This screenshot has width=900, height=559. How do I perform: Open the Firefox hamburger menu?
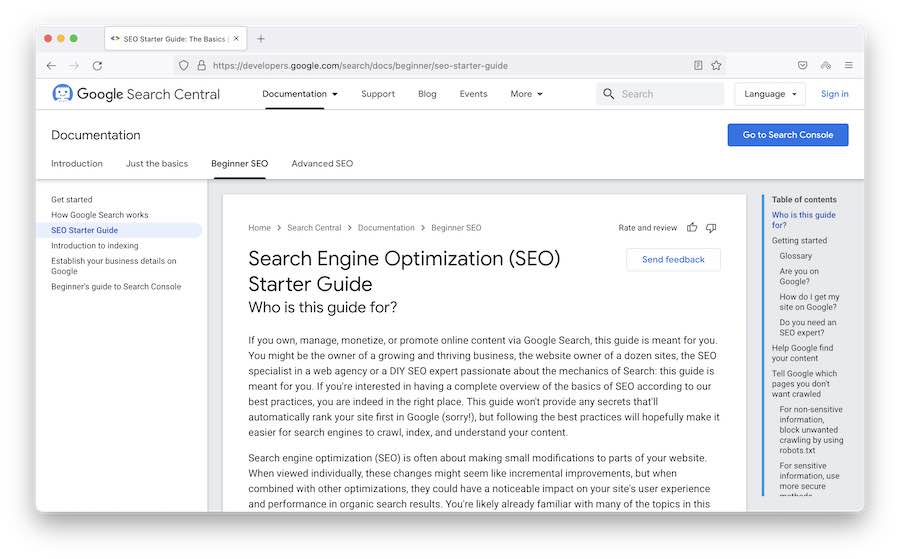(x=848, y=65)
